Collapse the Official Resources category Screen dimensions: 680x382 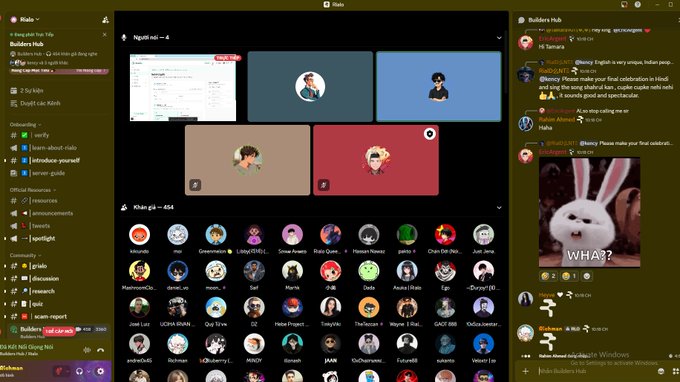pos(33,190)
